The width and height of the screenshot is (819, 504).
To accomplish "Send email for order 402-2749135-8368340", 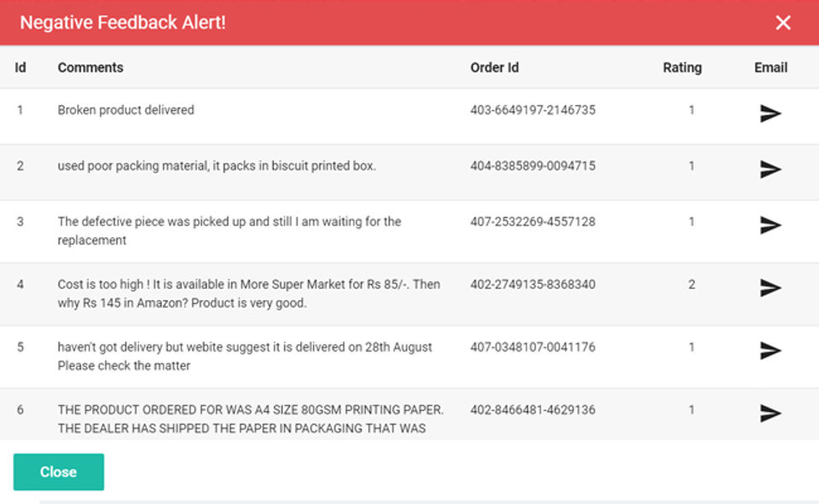I will [770, 288].
